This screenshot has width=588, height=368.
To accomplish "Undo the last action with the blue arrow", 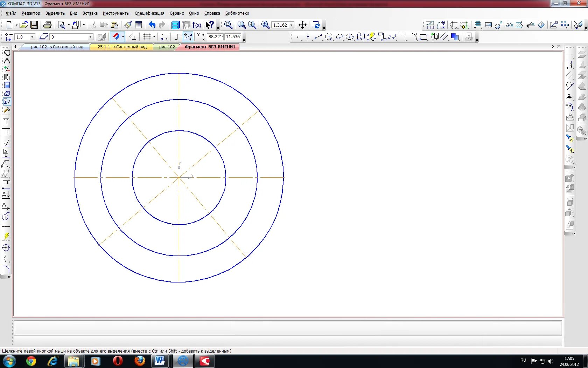I will pos(152,25).
